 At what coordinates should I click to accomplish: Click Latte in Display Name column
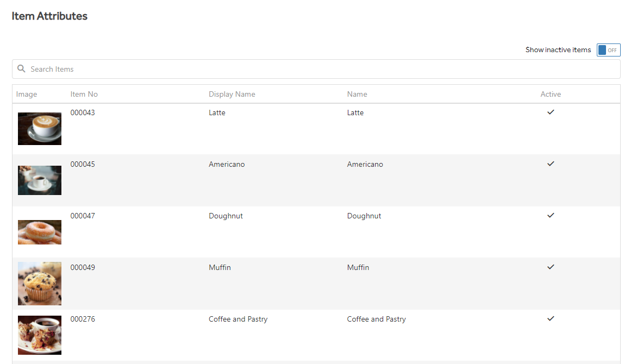point(217,112)
